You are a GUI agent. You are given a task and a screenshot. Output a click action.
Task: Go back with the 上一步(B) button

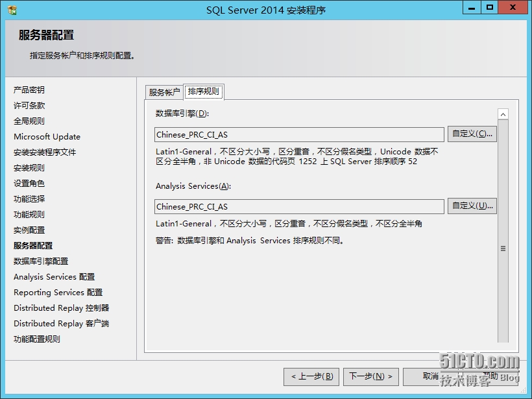pos(311,376)
